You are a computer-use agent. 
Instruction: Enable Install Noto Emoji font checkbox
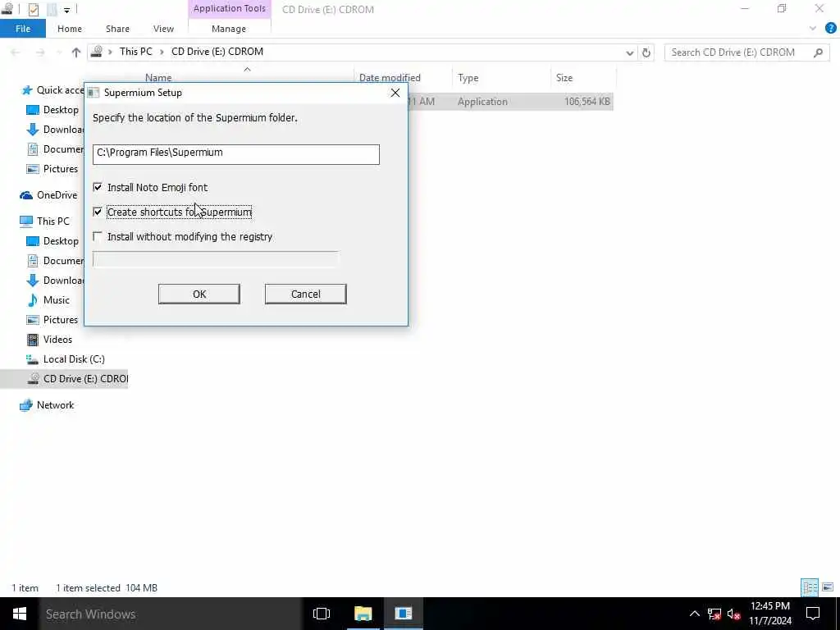pyautogui.click(x=98, y=187)
